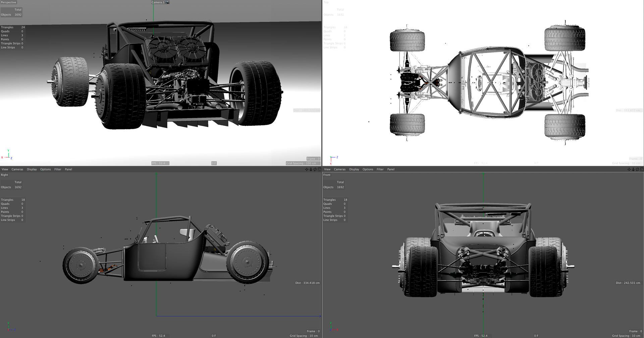Screen dimensions: 644x338
Task: Click the Camera.1 label in the Perspective view
Action: tap(158, 2)
